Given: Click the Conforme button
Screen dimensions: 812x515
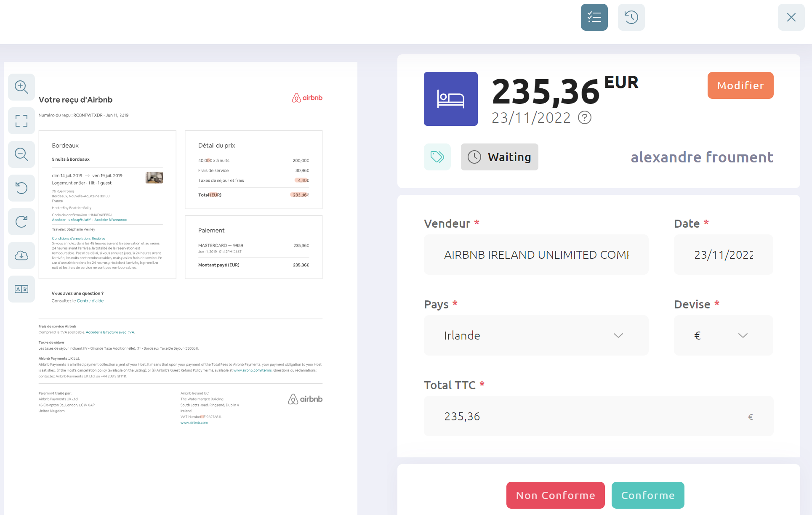Looking at the screenshot, I should (648, 495).
